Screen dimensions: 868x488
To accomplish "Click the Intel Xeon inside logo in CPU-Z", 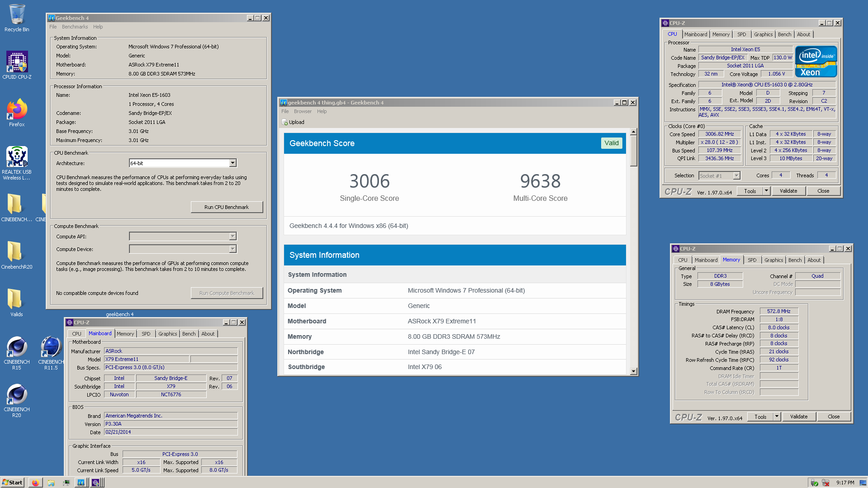I will [816, 62].
